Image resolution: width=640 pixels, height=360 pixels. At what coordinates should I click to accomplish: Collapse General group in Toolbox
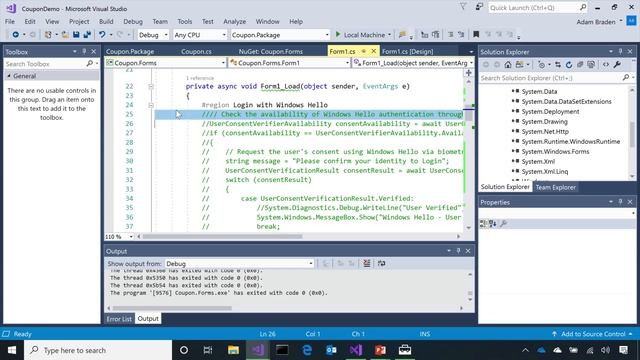[x=9, y=76]
